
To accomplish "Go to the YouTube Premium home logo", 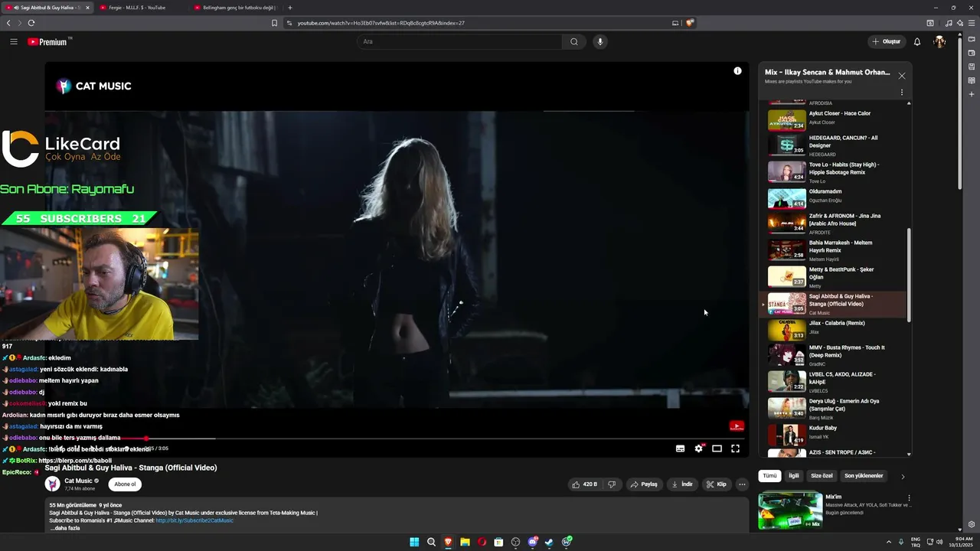I will [48, 41].
